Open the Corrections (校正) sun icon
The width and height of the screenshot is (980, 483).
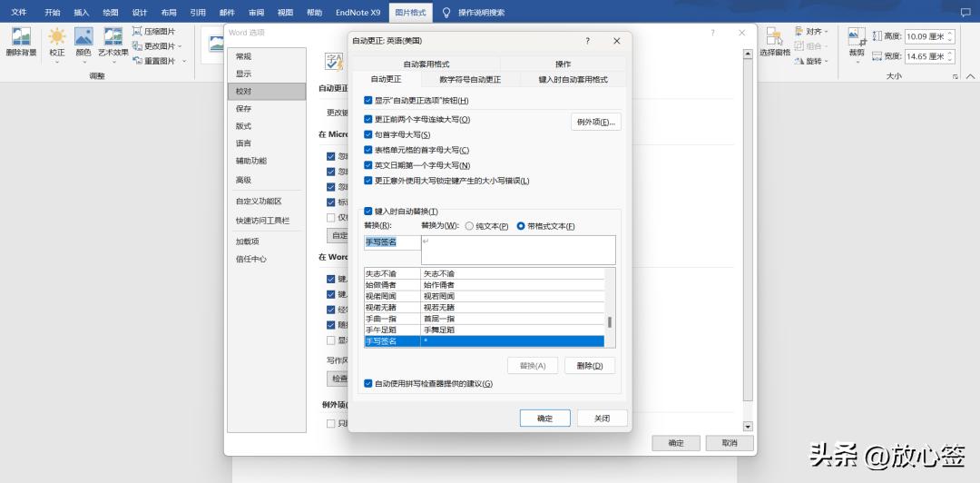[x=57, y=36]
